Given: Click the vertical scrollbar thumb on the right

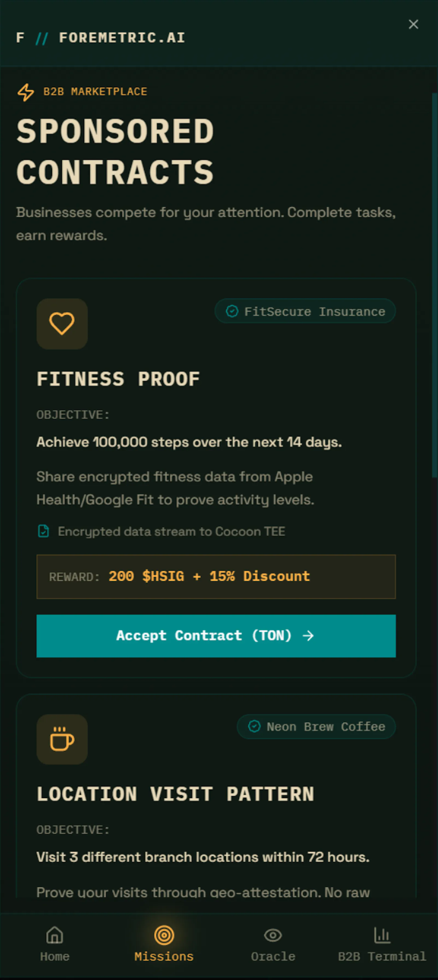Looking at the screenshot, I should coord(434,285).
